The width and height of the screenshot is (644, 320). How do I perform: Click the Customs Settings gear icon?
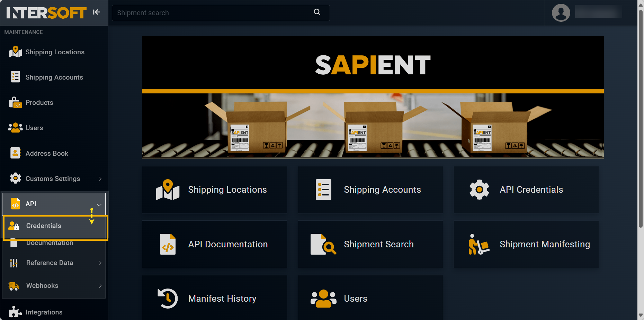point(15,178)
